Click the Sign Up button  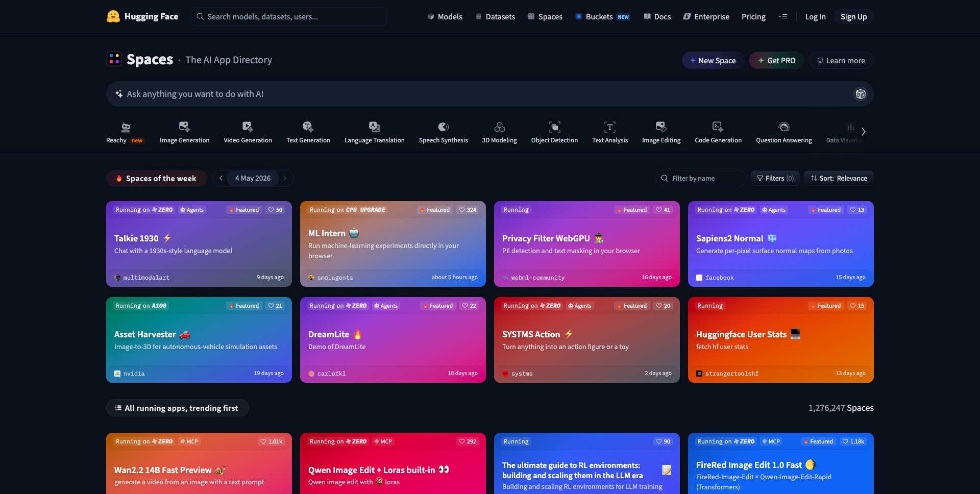click(x=853, y=16)
